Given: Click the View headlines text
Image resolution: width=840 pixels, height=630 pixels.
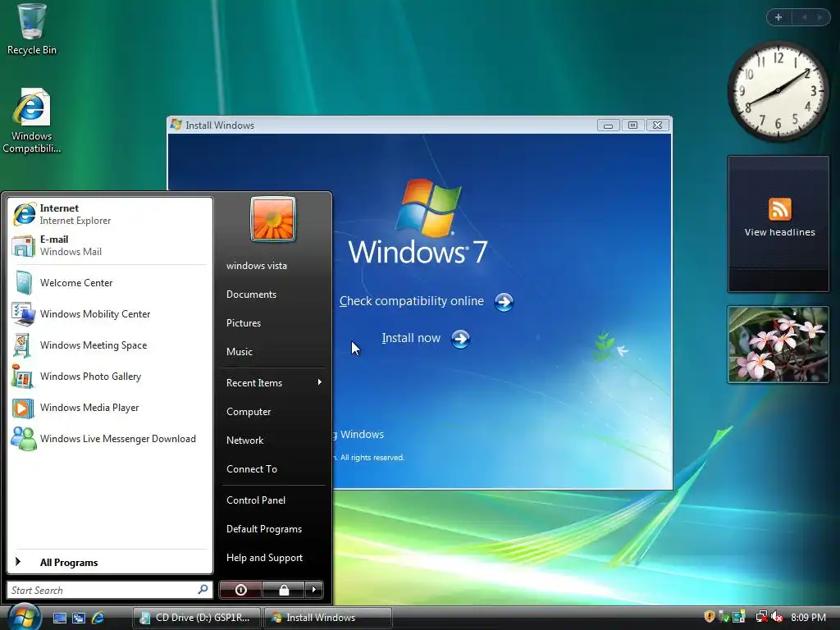Looking at the screenshot, I should [779, 232].
